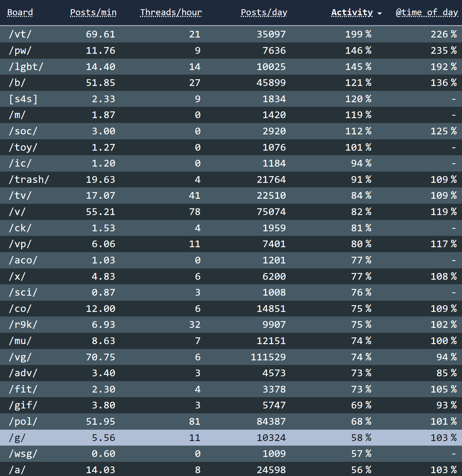The image size is (462, 476).
Task: Click the 199 % activity value for /vt/
Action: (358, 34)
